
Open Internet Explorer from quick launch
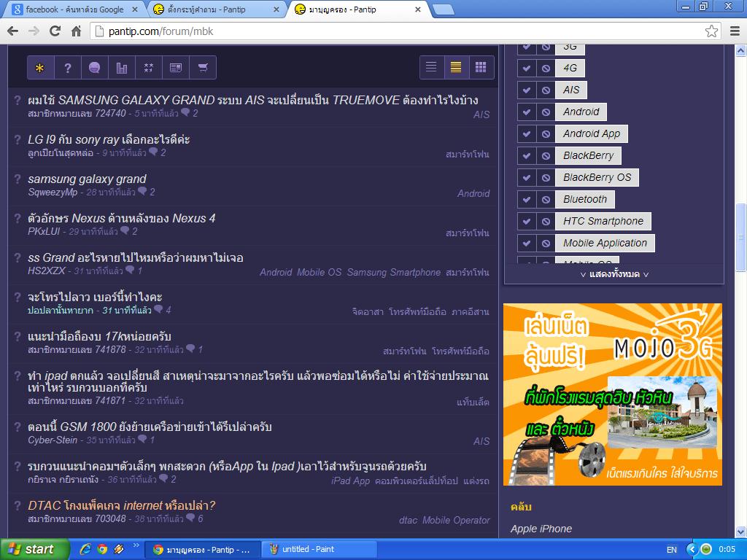point(86,549)
